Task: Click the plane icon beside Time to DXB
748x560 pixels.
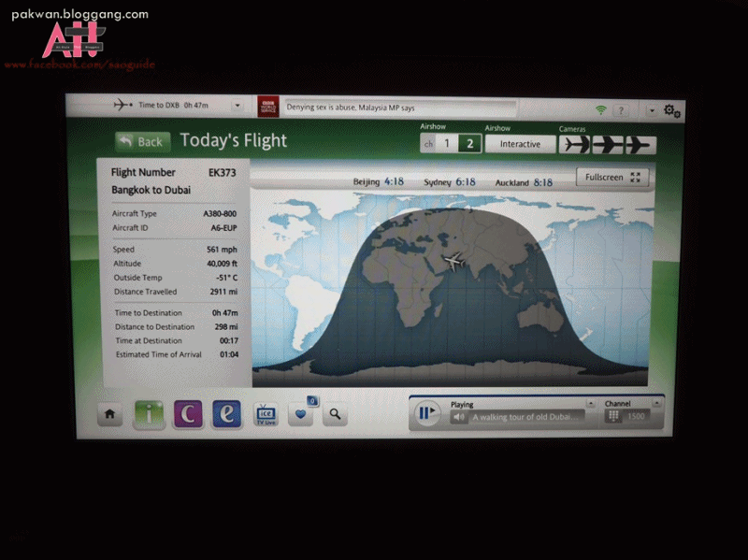Action: point(123,105)
